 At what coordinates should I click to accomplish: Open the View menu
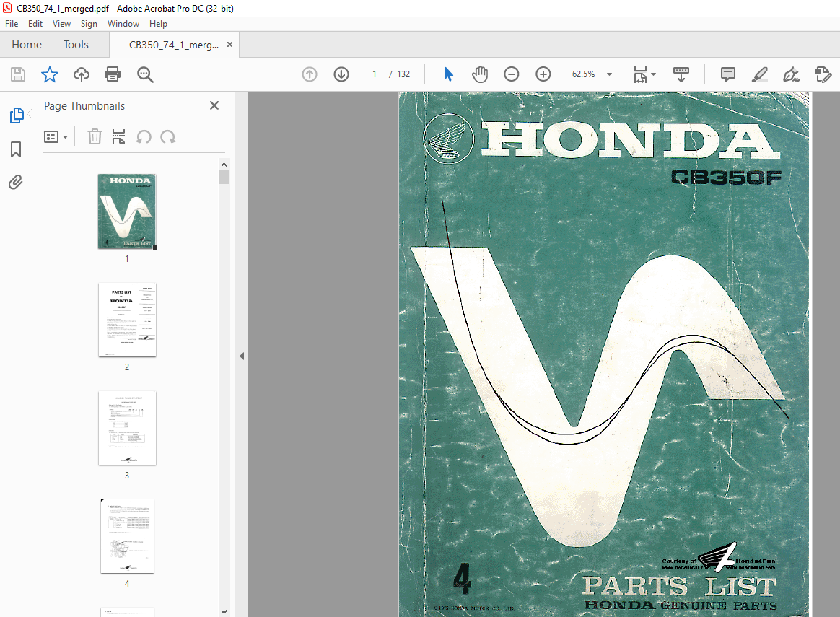tap(61, 24)
